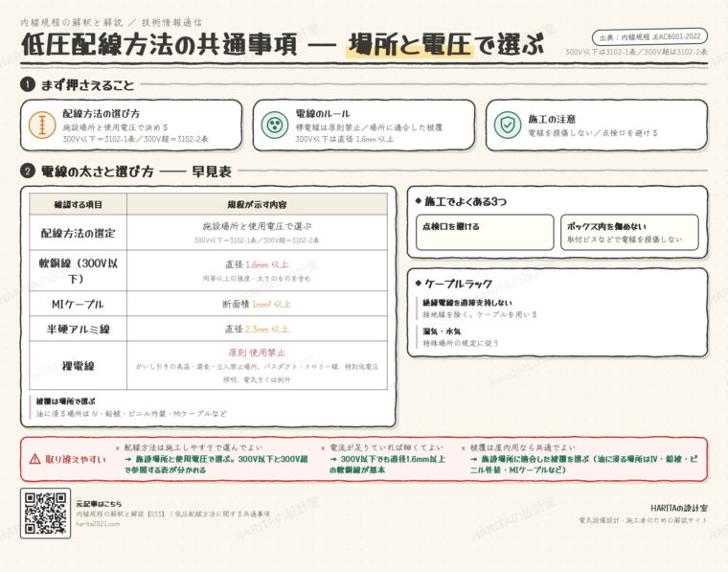The height and width of the screenshot is (572, 728).
Task: Click the red x before 電流が足りていれば細くてよい
Action: pyautogui.click(x=323, y=448)
